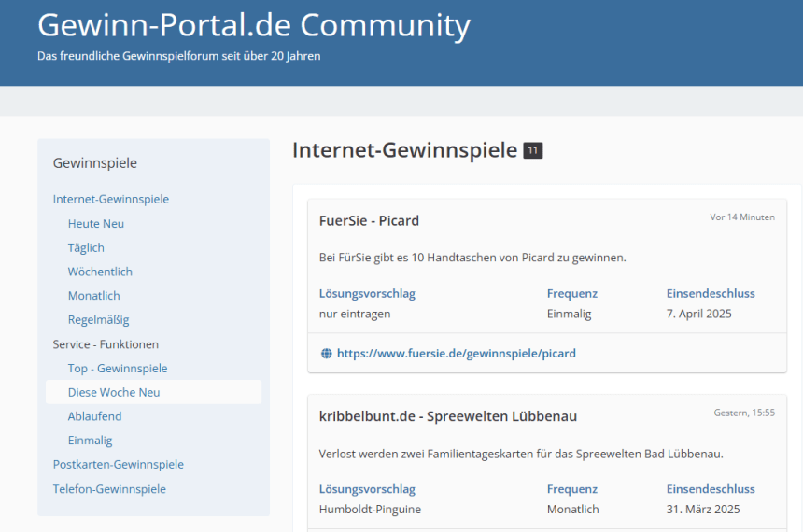Select the highlighted Diese Woche Neu item
The height and width of the screenshot is (532, 803).
coord(154,392)
